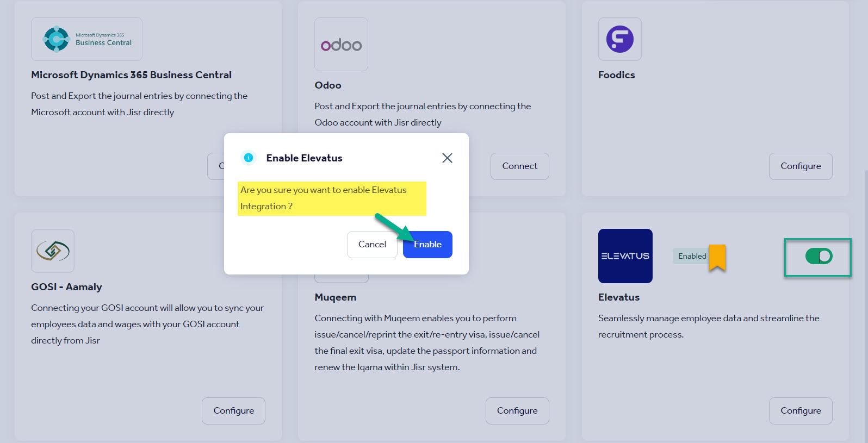Connect the Odoo integration
This screenshot has height=443, width=868.
coord(519,166)
